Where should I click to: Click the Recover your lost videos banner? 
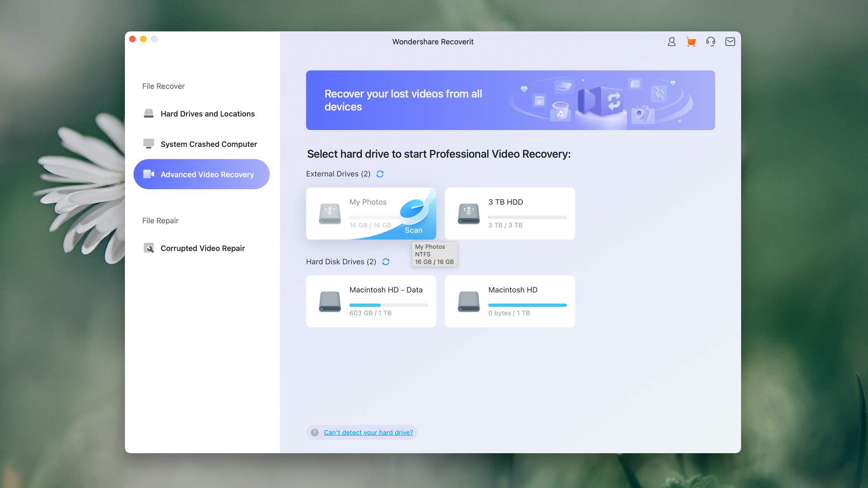click(510, 100)
